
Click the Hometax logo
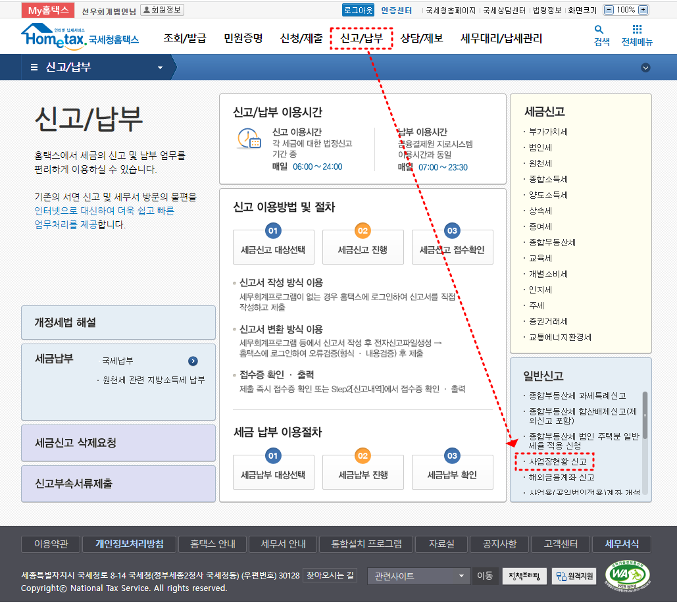[80, 36]
